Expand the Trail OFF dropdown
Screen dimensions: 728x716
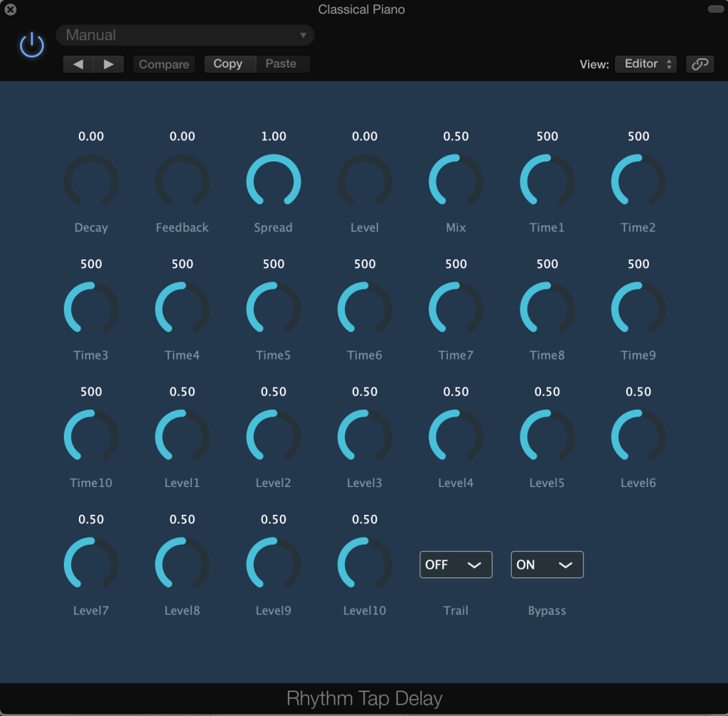[456, 565]
